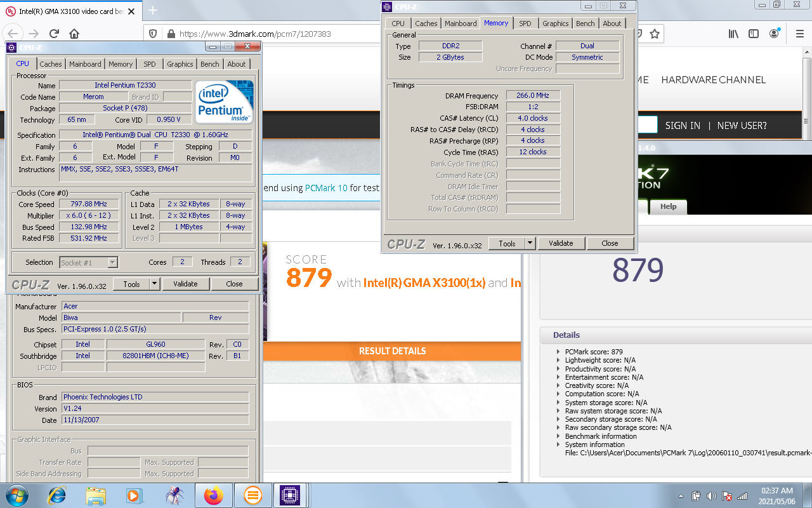The height and width of the screenshot is (508, 812).
Task: Expand the System information tree item
Action: (x=558, y=444)
